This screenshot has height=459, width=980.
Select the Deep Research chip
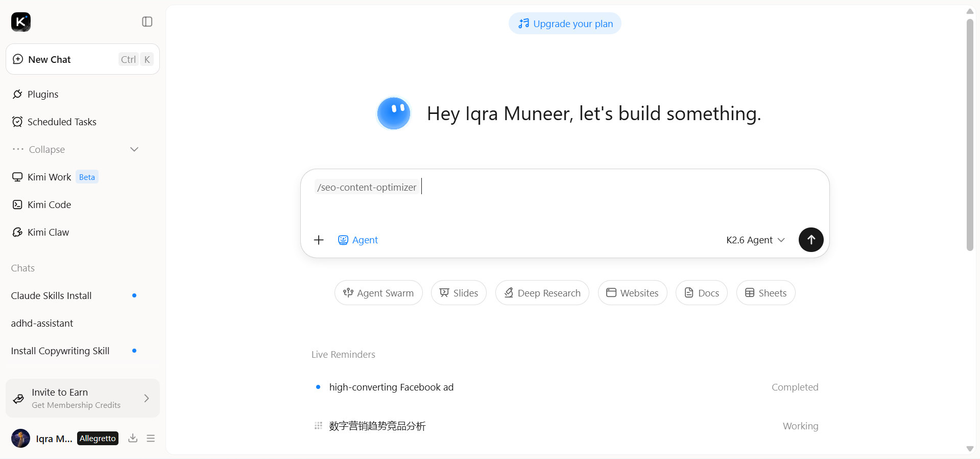pyautogui.click(x=542, y=293)
